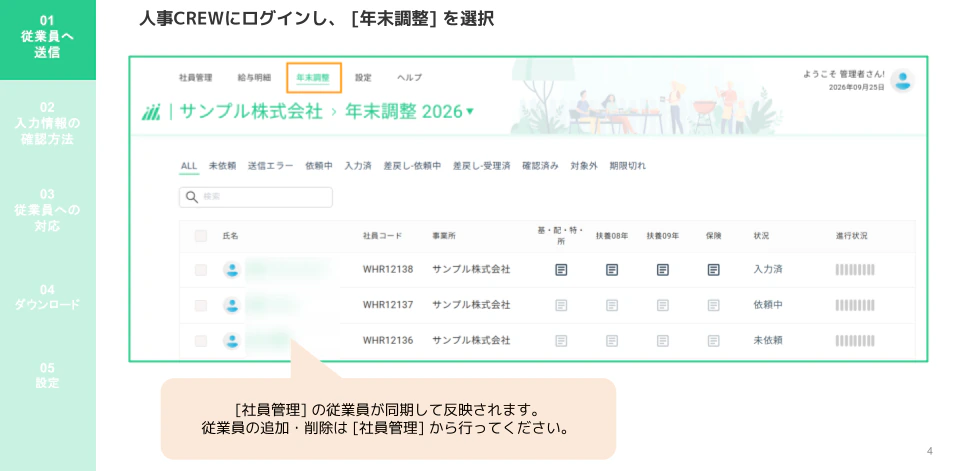Open the 保険 document icon for WHR12137
Screen dimensions: 960x471
coord(713,305)
